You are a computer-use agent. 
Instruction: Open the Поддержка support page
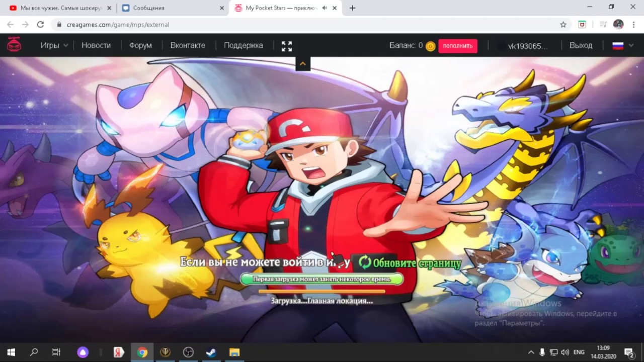243,45
